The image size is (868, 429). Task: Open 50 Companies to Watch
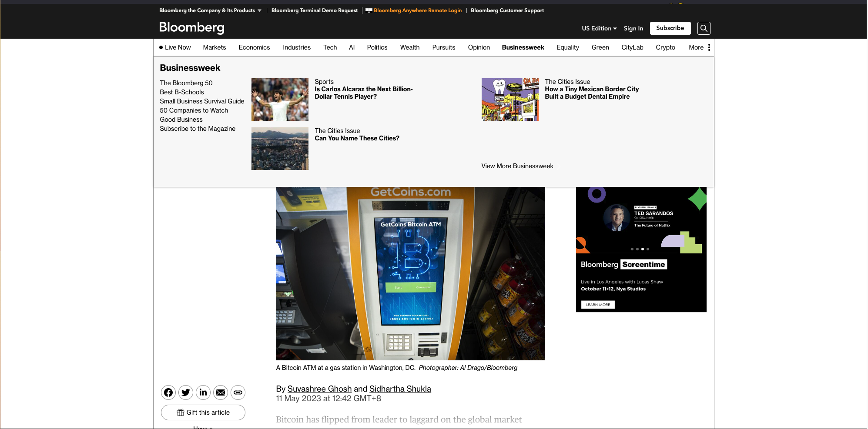194,110
